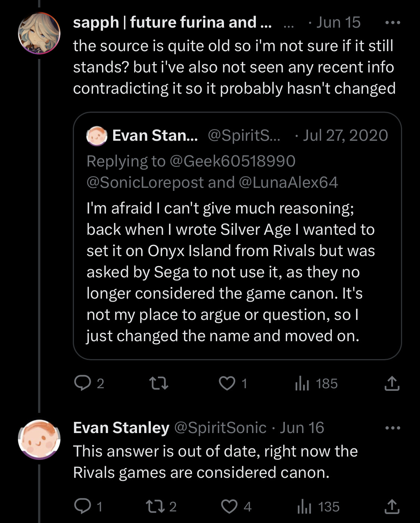Open the @LunaAlex64 mention link

click(x=288, y=183)
